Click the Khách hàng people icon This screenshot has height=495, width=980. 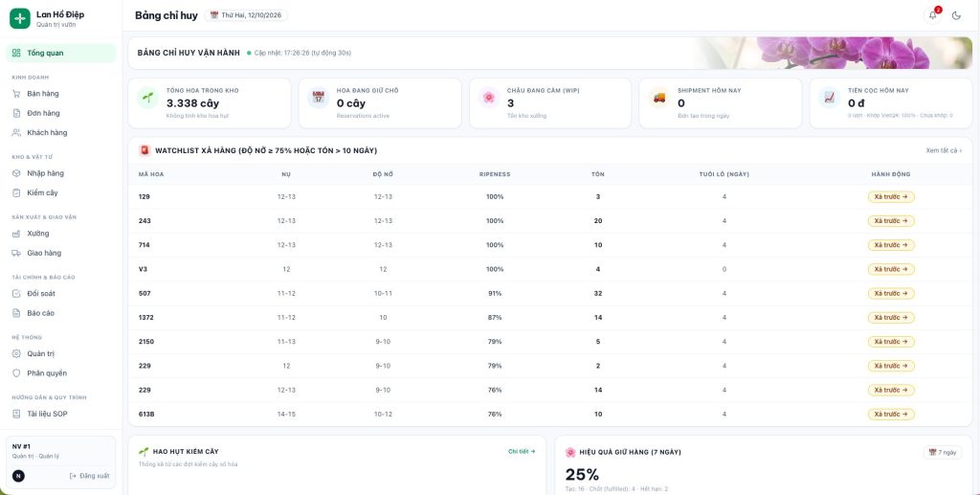[x=16, y=132]
